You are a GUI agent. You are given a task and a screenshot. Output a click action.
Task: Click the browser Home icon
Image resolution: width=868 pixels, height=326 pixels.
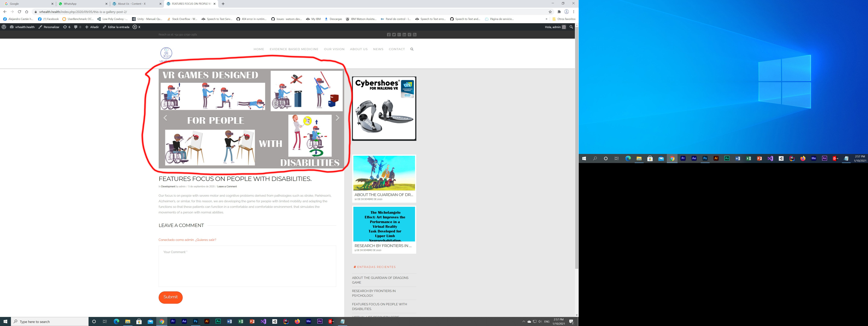[x=27, y=11]
